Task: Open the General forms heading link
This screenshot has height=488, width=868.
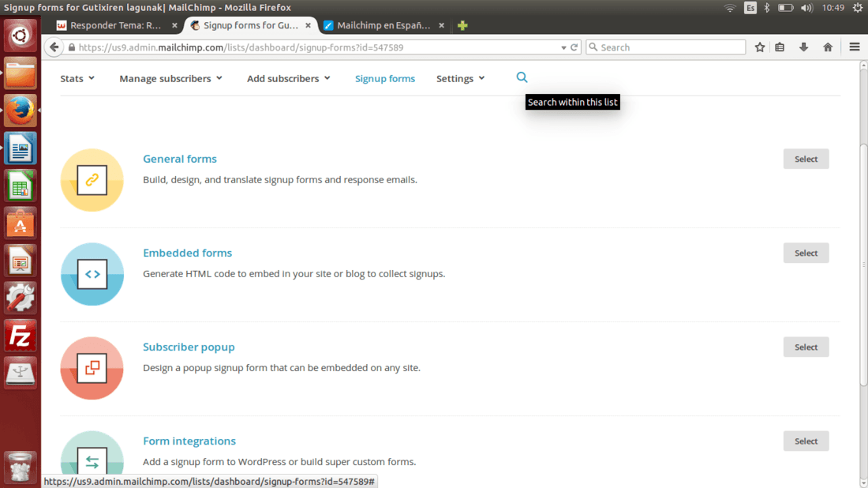Action: (x=179, y=159)
